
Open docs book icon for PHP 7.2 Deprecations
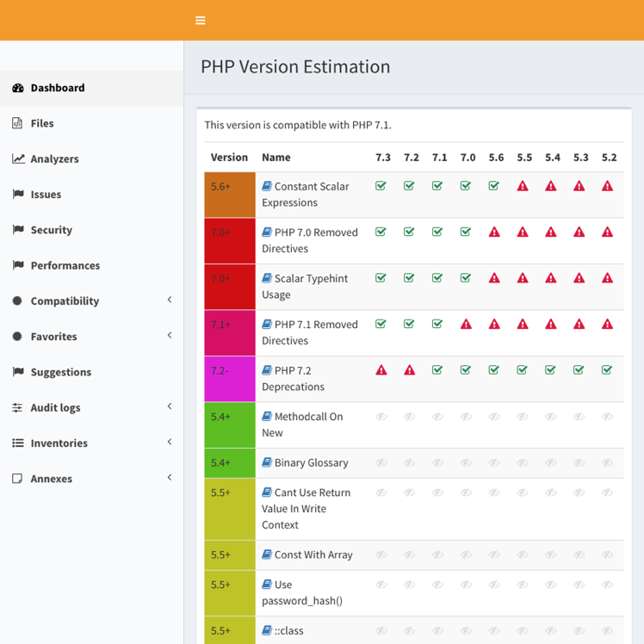click(267, 370)
